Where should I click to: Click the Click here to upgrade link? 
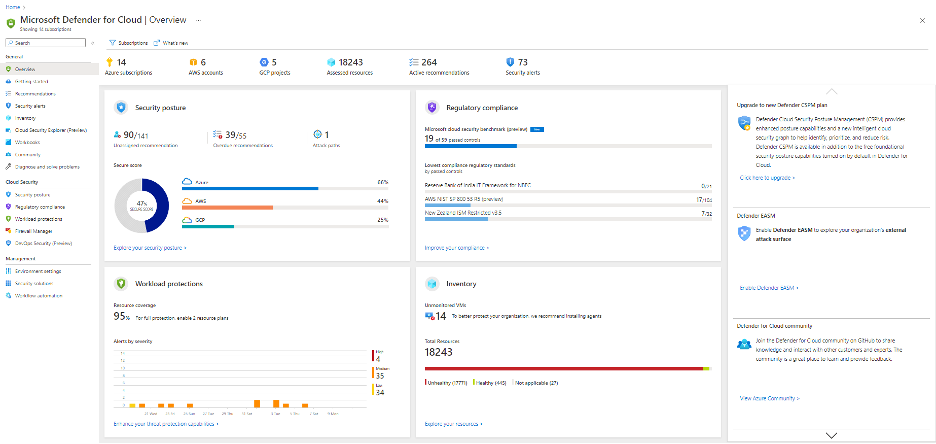(767, 178)
